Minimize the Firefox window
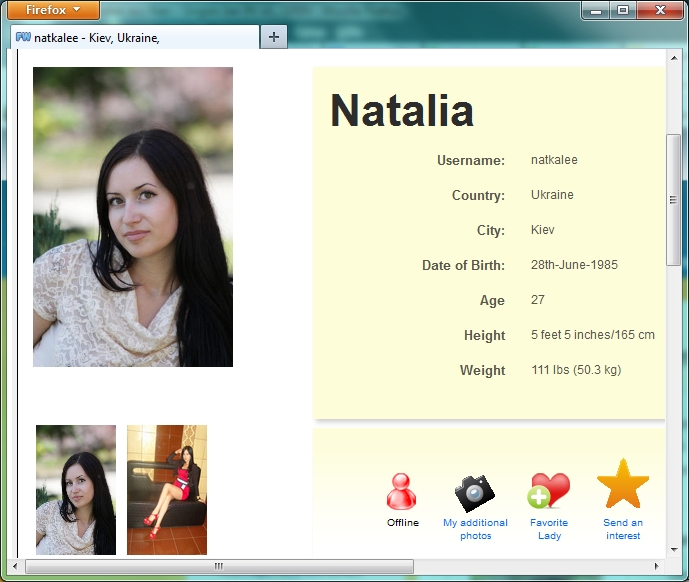The height and width of the screenshot is (582, 689). pos(596,10)
